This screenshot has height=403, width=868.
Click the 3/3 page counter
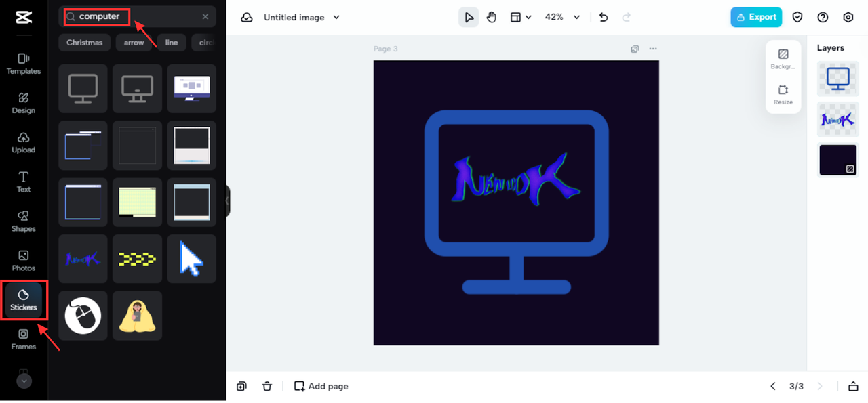click(x=796, y=386)
